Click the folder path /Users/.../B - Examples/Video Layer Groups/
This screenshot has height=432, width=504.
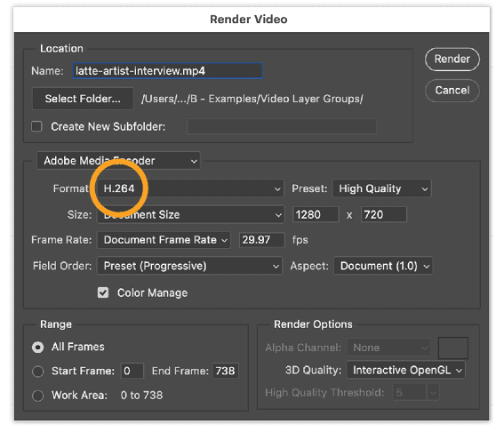point(252,99)
